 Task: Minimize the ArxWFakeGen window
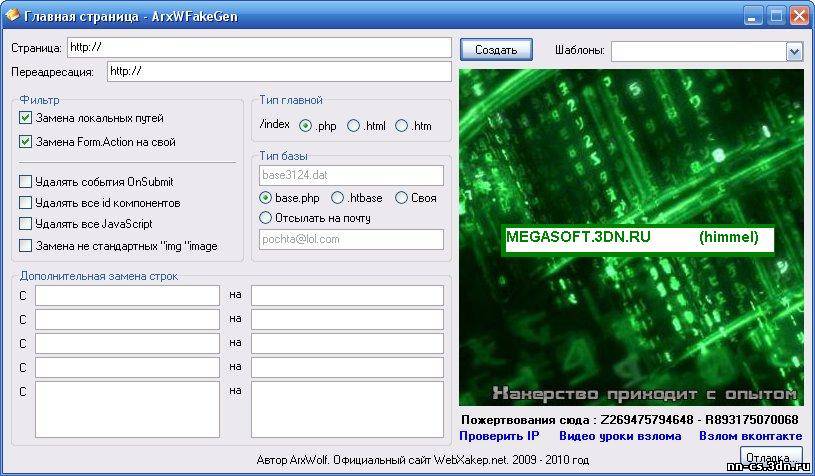click(x=752, y=16)
